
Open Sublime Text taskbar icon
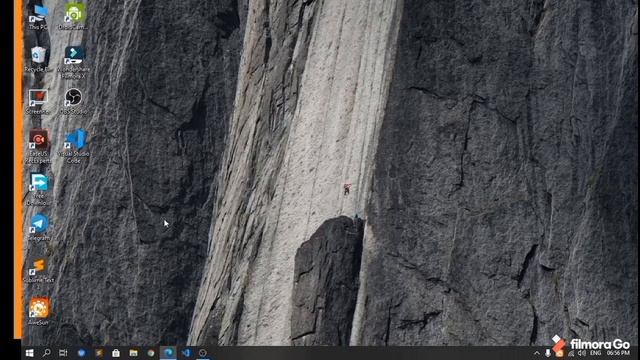[99, 353]
